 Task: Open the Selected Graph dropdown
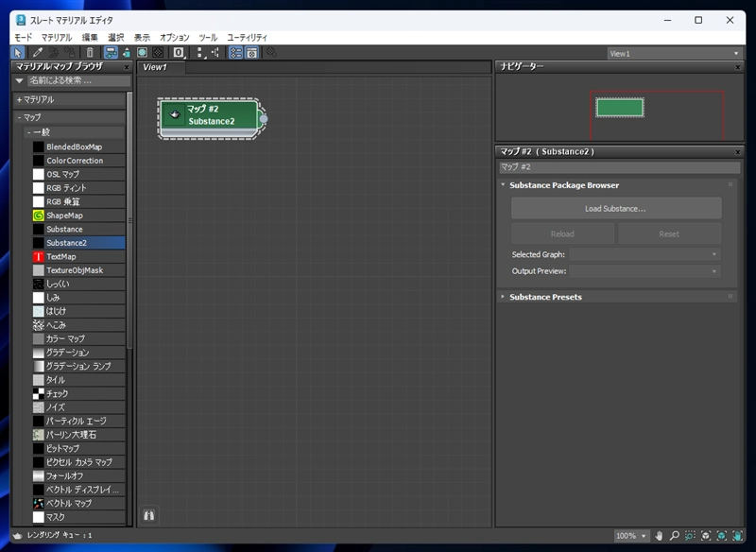[x=644, y=254]
